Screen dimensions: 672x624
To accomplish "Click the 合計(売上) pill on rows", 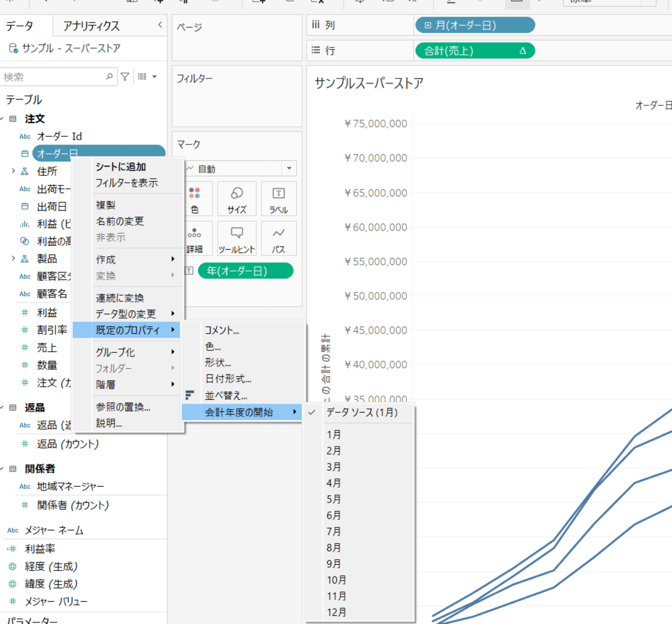I will point(475,51).
